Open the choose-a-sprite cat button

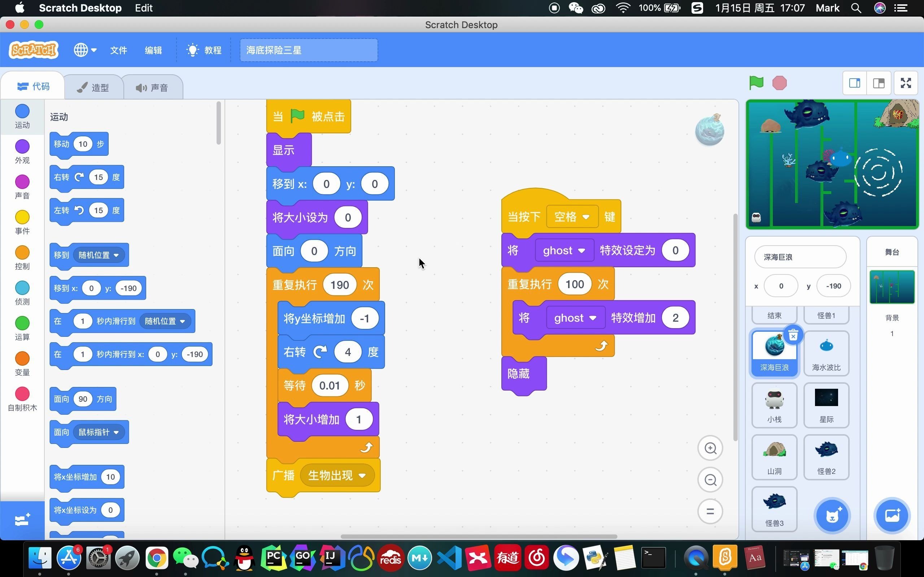click(832, 516)
